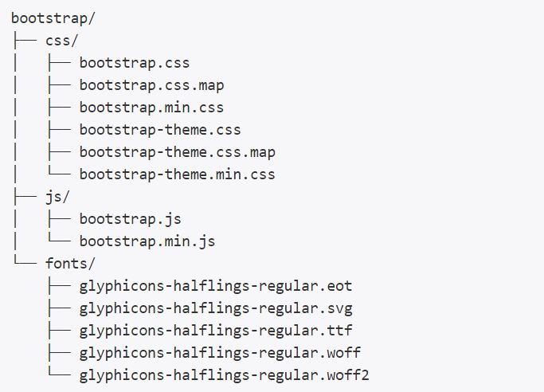This screenshot has width=544, height=392.
Task: Select glyphicons-halflings-regular.ttf file
Action: pos(216,331)
